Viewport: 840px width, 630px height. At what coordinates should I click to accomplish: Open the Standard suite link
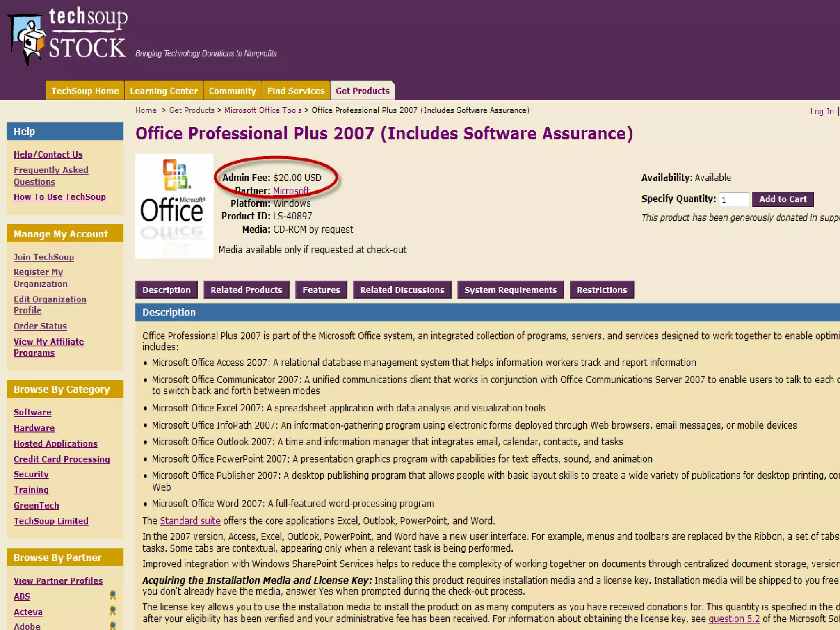click(190, 521)
